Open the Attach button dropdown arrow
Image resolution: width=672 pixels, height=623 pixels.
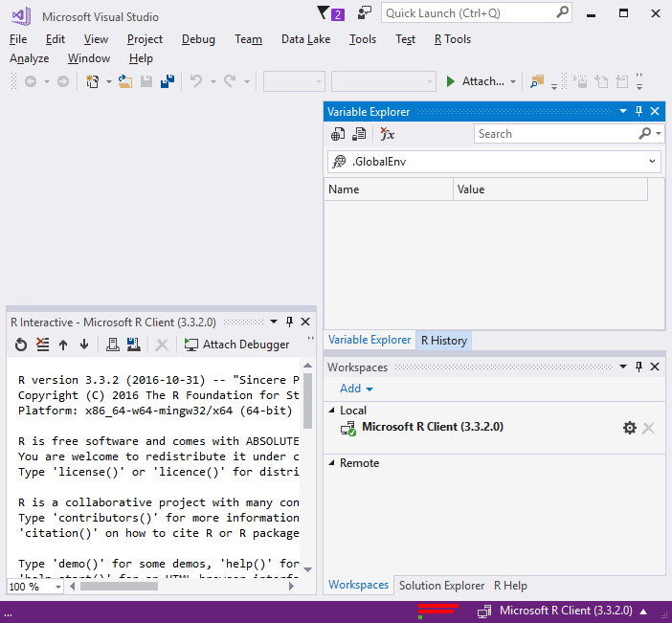513,81
